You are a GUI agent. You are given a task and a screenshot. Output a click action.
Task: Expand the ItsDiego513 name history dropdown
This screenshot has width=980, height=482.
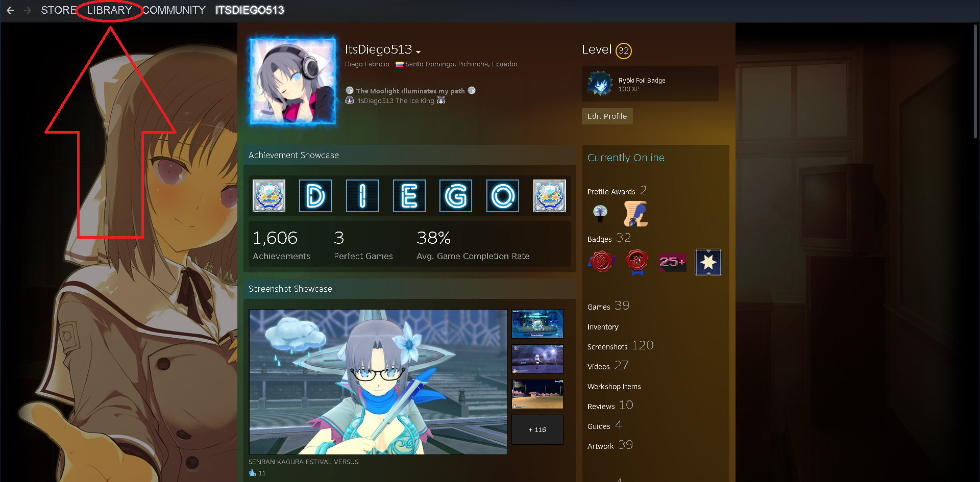[x=419, y=52]
